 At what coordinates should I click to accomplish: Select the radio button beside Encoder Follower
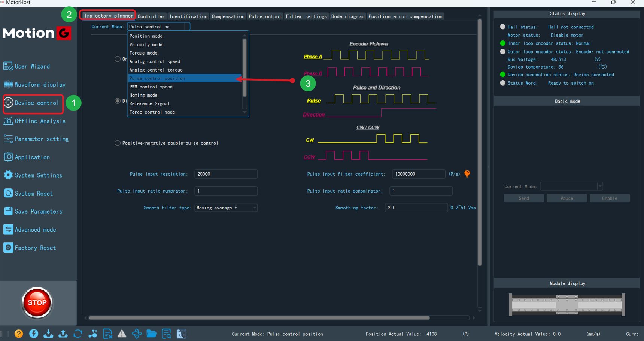tap(118, 59)
